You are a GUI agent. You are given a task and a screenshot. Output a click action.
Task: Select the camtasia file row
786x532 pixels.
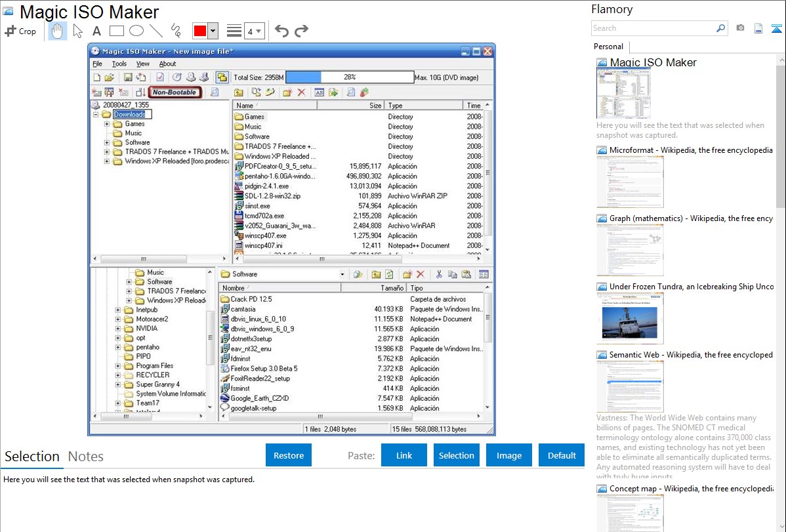(351, 309)
